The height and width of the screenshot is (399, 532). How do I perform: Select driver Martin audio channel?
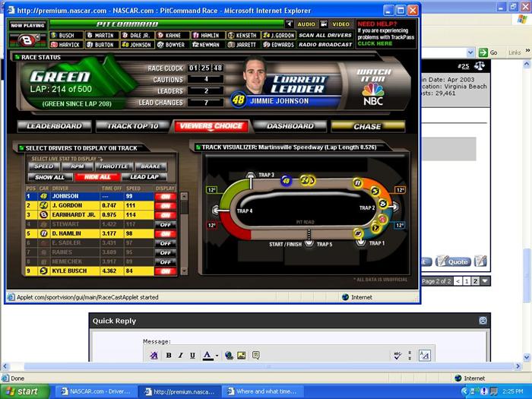pos(103,35)
